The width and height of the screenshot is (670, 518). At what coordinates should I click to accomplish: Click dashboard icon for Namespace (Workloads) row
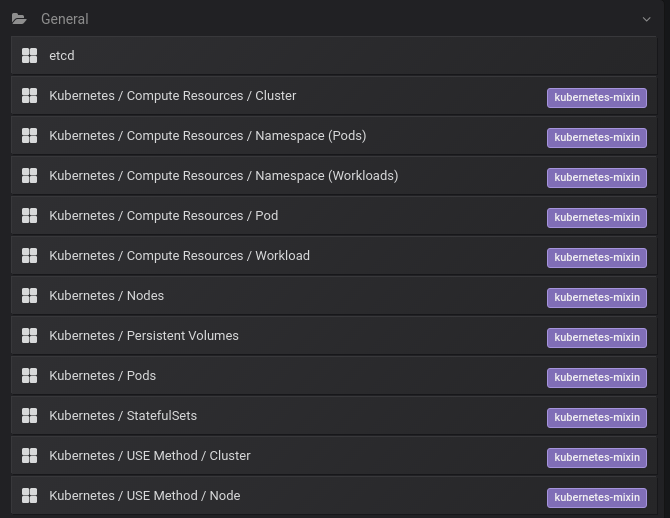[29, 176]
